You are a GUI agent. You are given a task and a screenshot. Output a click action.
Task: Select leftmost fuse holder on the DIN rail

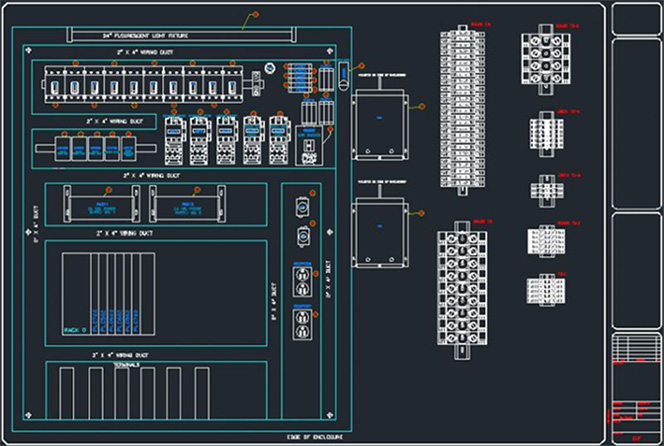63,148
